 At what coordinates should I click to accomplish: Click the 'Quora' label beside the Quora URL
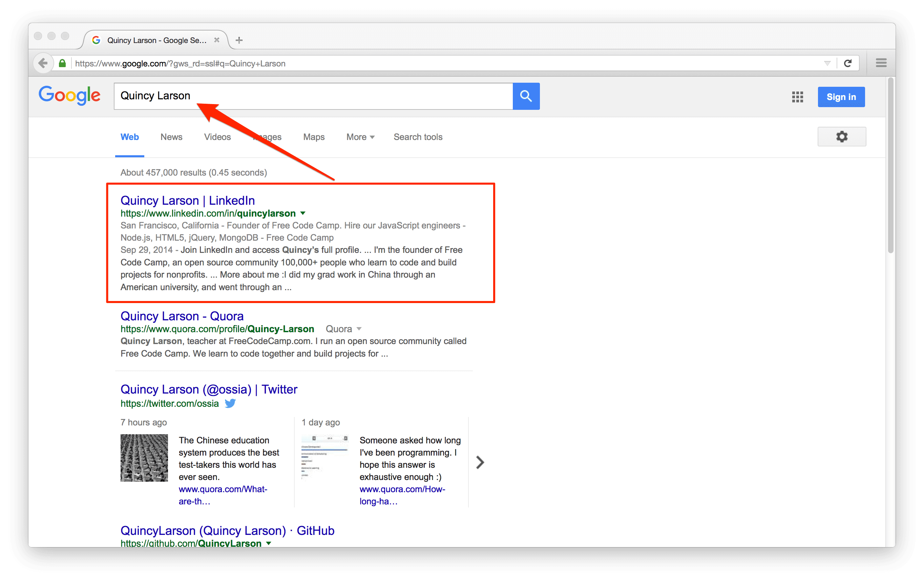pos(338,329)
